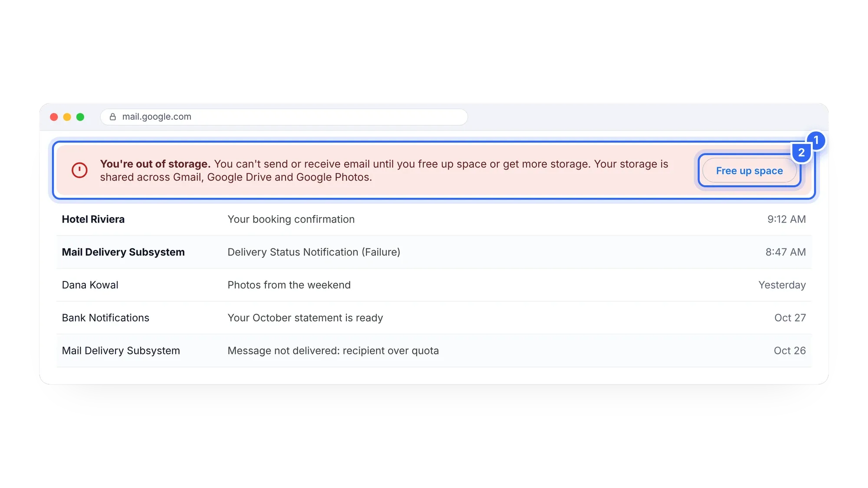Open "Photos from the weekend" message
This screenshot has height=488, width=868.
pyautogui.click(x=289, y=285)
